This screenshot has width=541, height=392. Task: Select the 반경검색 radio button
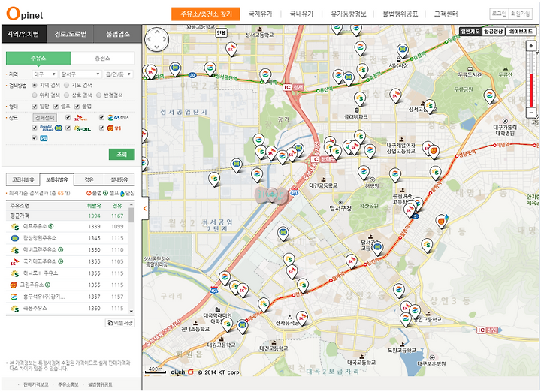(98, 95)
